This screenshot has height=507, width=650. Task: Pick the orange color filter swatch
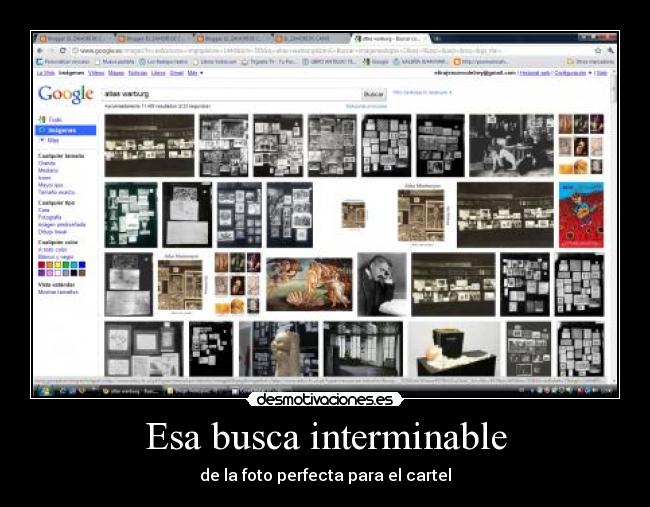tap(50, 265)
